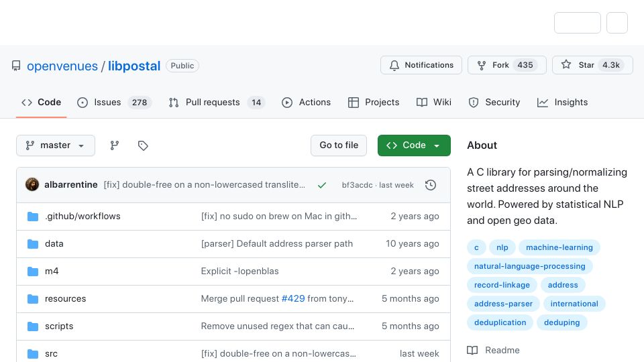Open the libpostal repository link
Image resolution: width=644 pixels, height=362 pixels.
coord(134,66)
